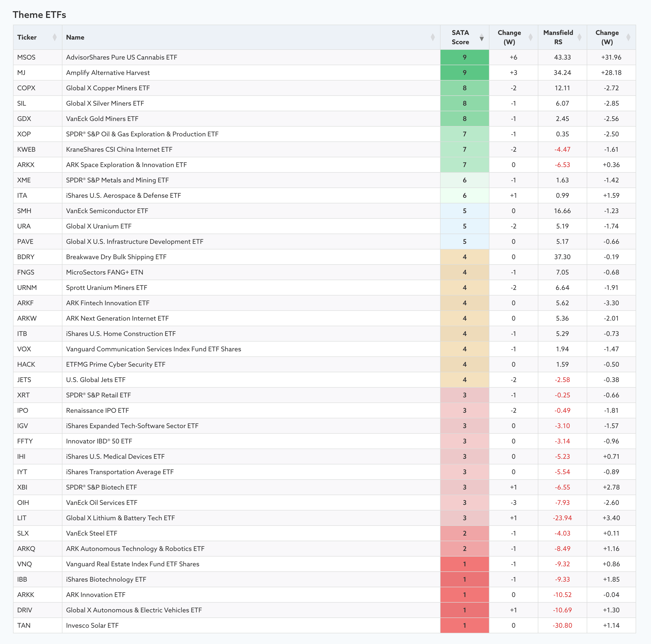Click iShares Expanded Tech-Software Sector ETF
Image resolution: width=651 pixels, height=644 pixels.
pos(132,426)
